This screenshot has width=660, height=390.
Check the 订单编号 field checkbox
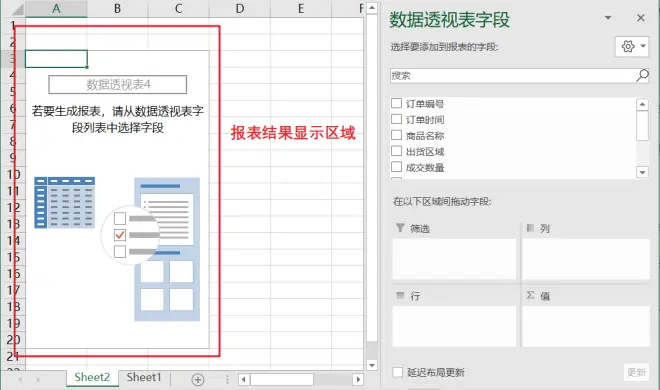point(397,103)
